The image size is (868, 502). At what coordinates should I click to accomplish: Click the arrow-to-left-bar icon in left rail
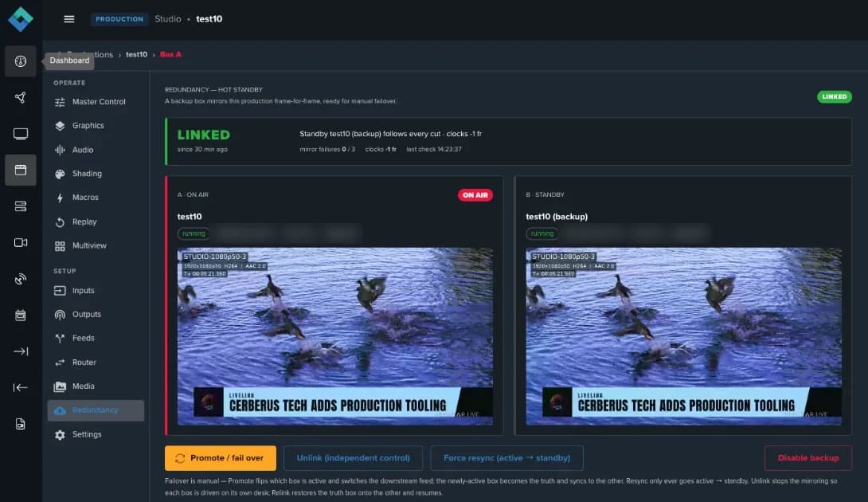[21, 387]
